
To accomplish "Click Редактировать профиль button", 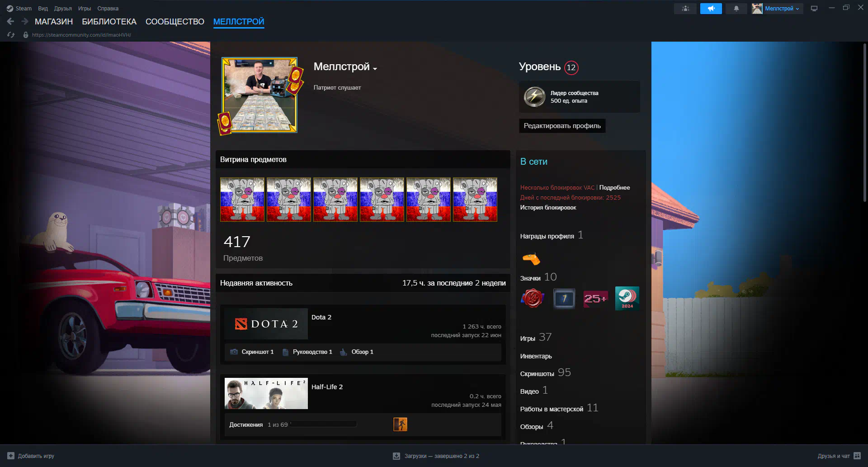I will 562,126.
